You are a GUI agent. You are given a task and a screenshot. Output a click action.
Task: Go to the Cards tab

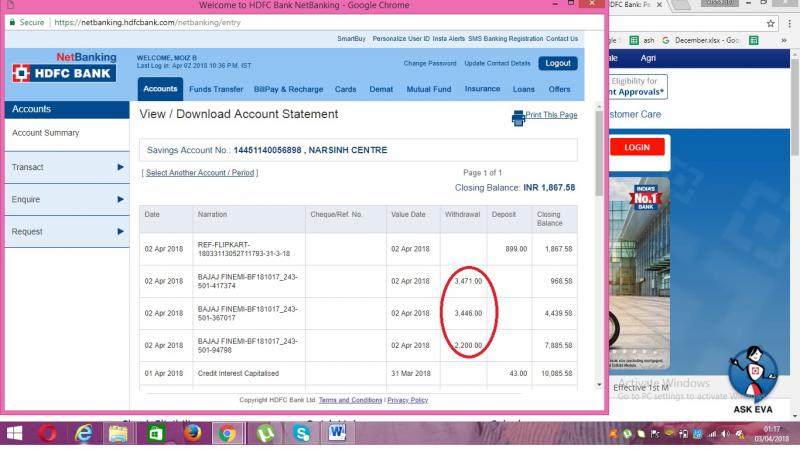[x=345, y=89]
